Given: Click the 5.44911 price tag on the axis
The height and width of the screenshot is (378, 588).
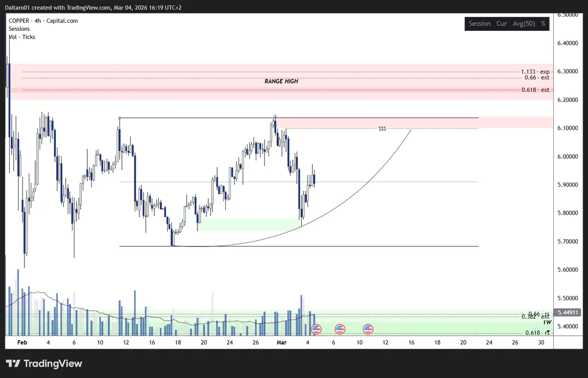Looking at the screenshot, I should point(568,312).
